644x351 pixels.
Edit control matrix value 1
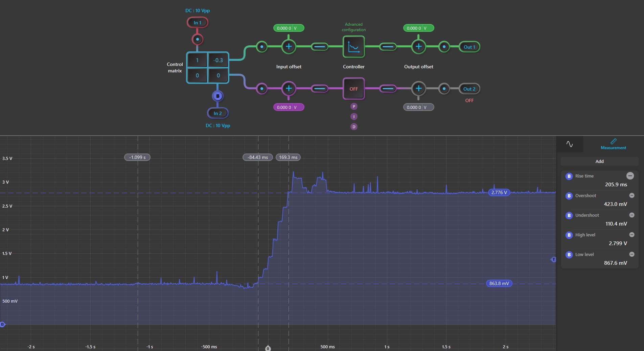[197, 60]
